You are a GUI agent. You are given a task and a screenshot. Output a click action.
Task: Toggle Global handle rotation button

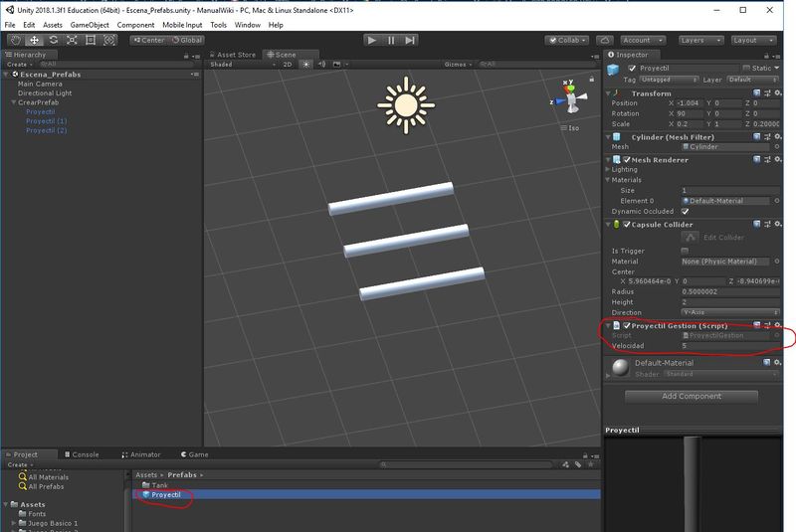pyautogui.click(x=186, y=40)
